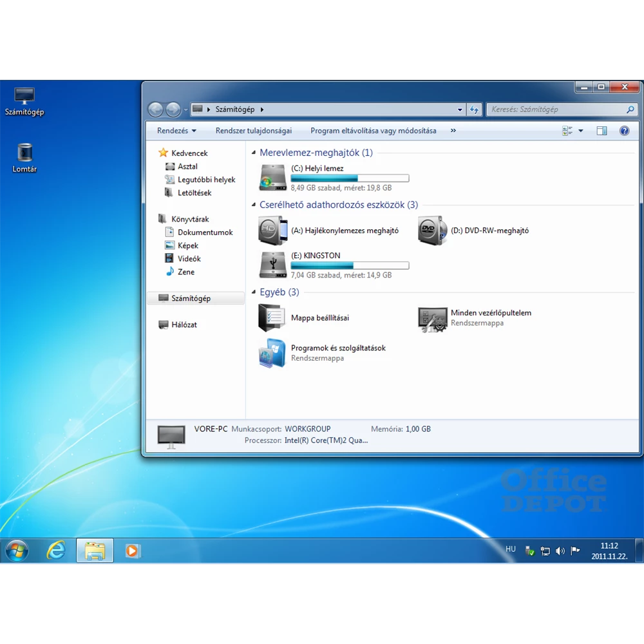The width and height of the screenshot is (644, 644).
Task: Click the Help question mark icon
Action: (x=623, y=131)
